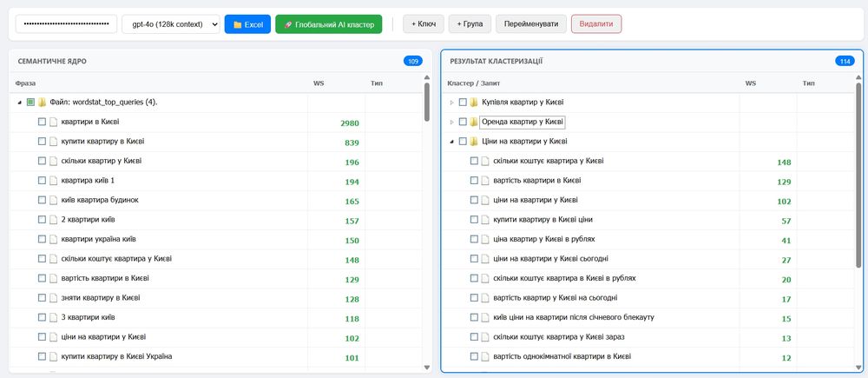The height and width of the screenshot is (378, 868).
Task: Click Кластер / Запит column header
Action: [473, 83]
